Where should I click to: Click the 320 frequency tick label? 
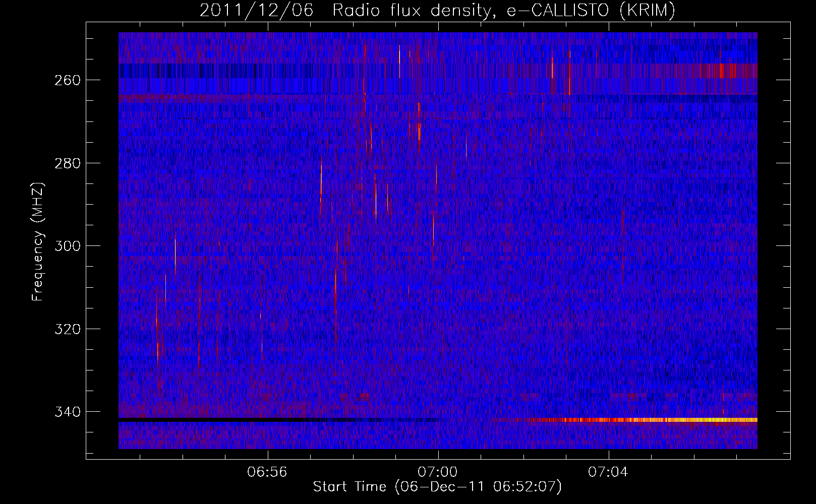coord(68,329)
